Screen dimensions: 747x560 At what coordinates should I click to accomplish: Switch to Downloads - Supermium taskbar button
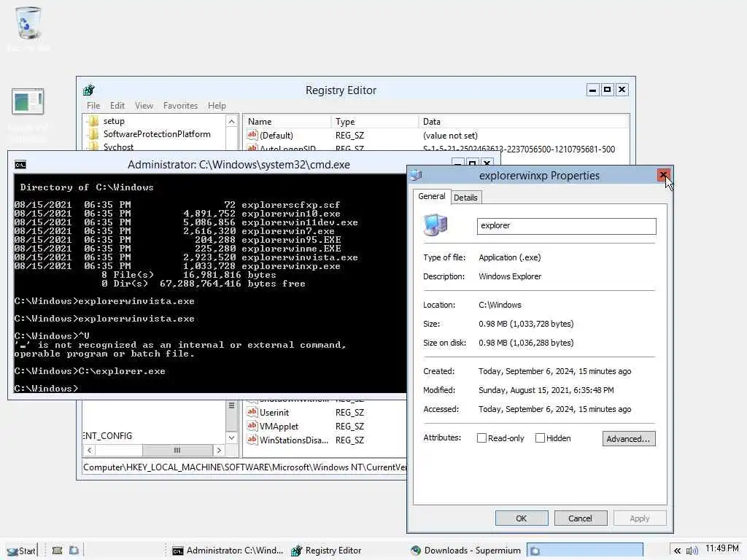point(466,551)
